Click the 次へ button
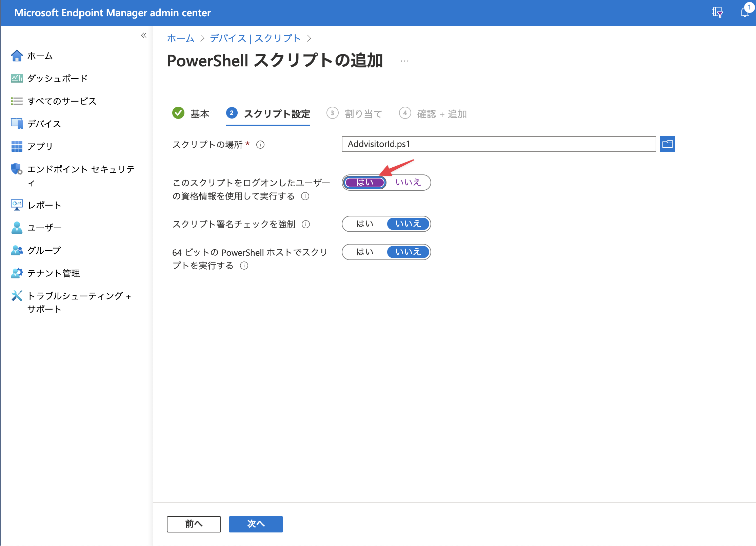This screenshot has width=756, height=546. [256, 524]
